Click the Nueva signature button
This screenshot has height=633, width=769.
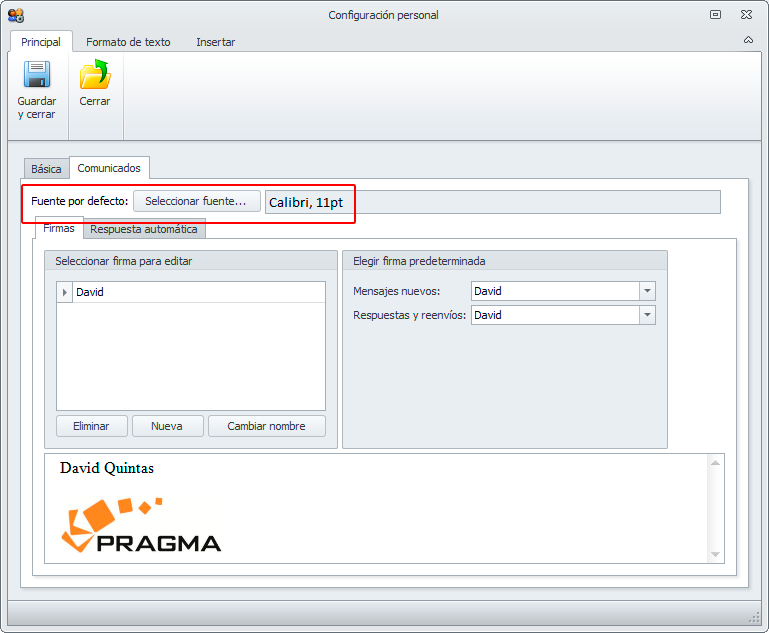tap(167, 426)
